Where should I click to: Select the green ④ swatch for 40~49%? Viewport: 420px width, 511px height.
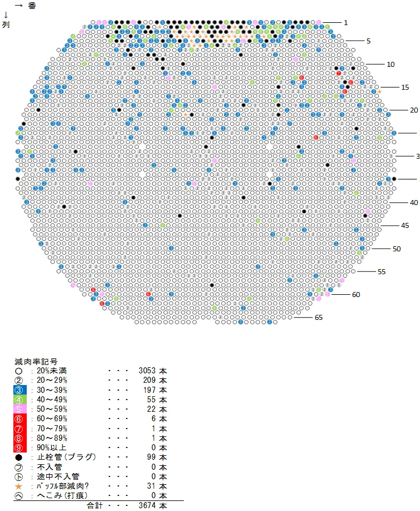pyautogui.click(x=19, y=400)
